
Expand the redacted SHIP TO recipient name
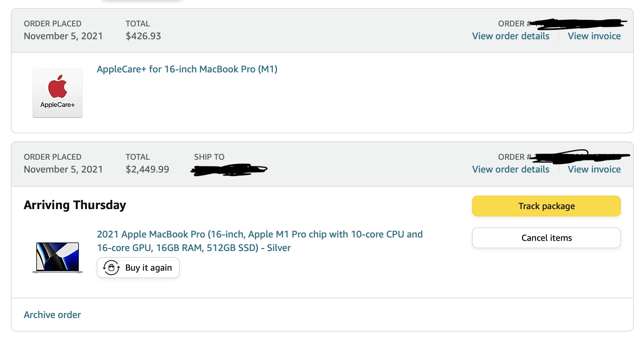229,169
